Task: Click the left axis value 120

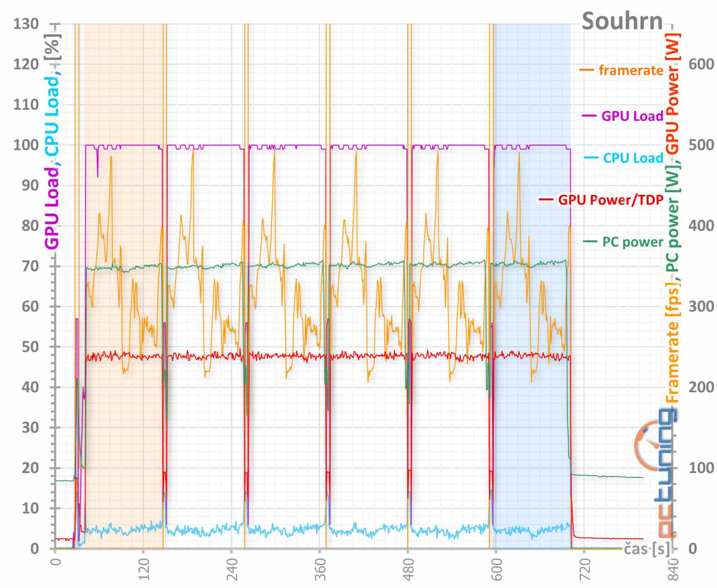Action: tap(26, 64)
